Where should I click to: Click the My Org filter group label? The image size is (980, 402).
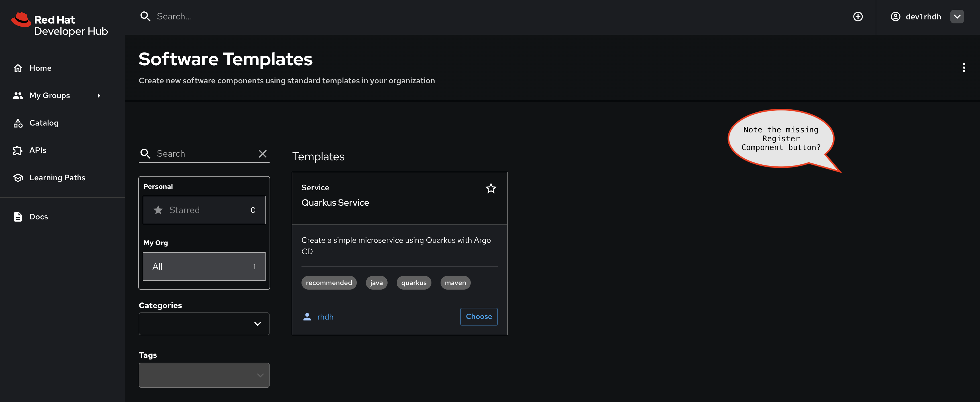coord(156,243)
